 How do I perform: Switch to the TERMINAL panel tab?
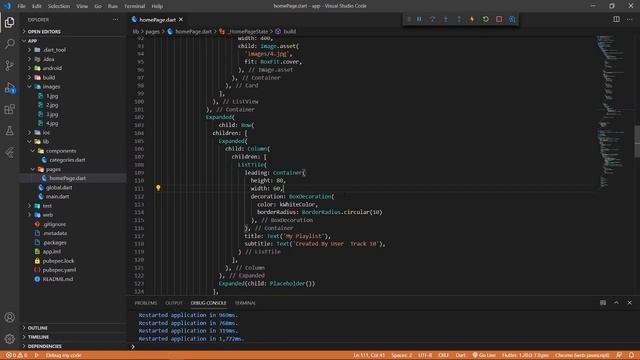[245, 303]
